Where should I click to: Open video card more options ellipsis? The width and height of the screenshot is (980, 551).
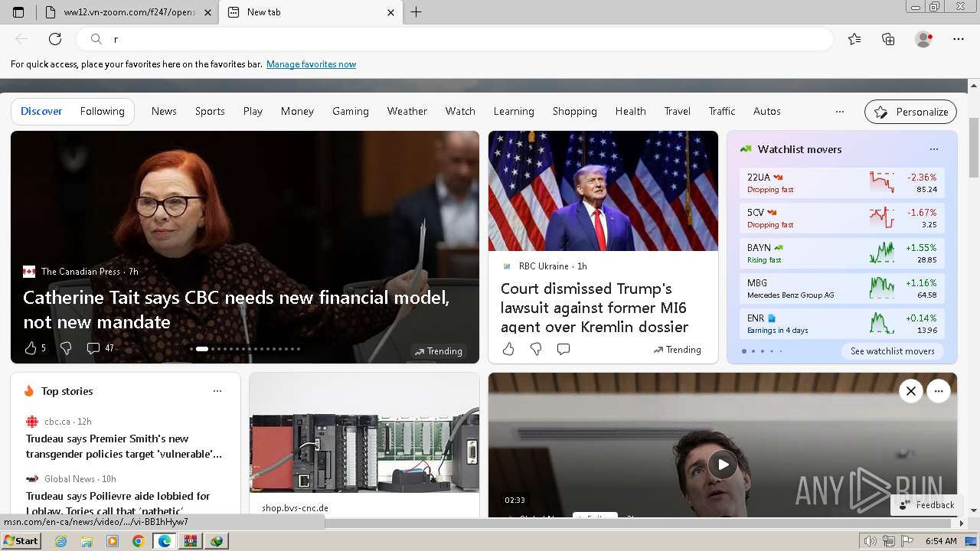(939, 391)
